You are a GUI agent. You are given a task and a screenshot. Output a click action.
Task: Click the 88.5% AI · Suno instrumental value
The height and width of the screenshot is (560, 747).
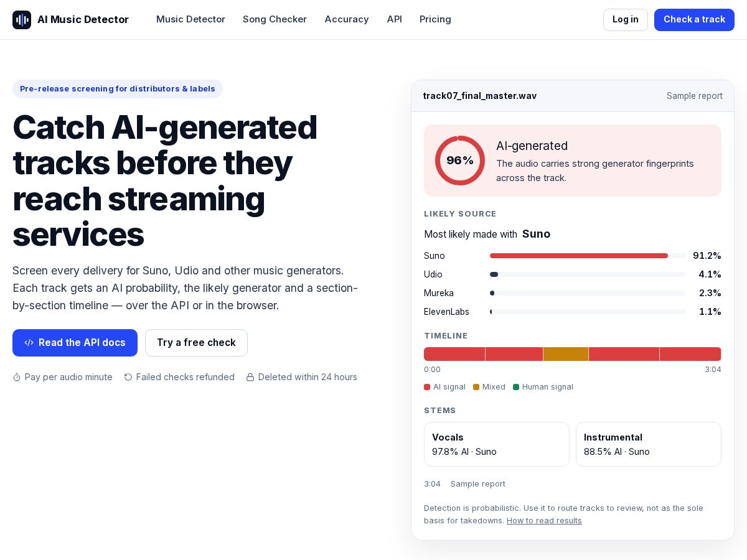(617, 452)
